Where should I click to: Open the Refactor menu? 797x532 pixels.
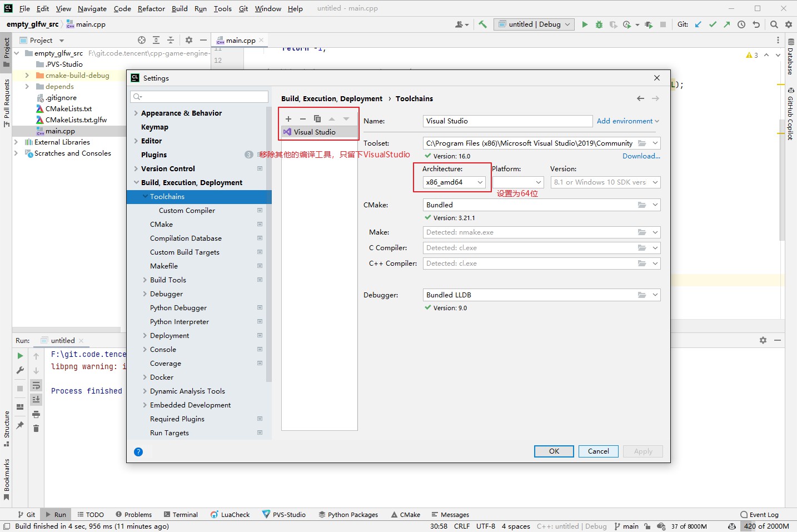click(x=151, y=8)
